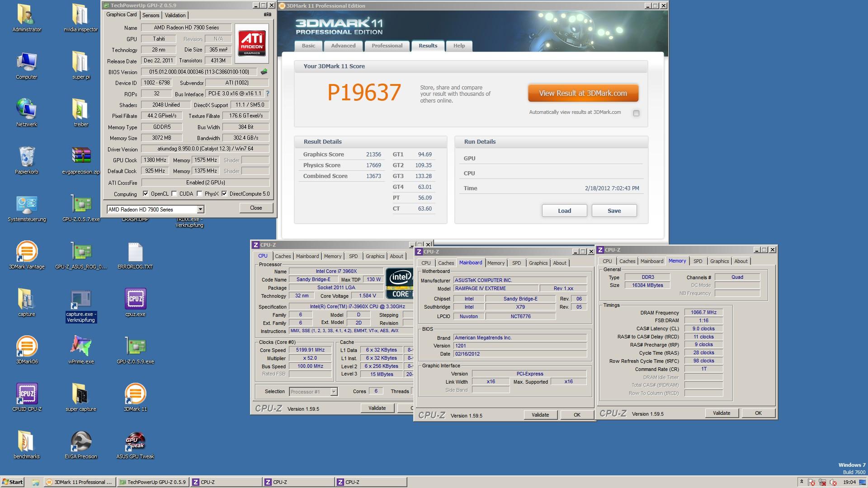This screenshot has width=868, height=488.
Task: Click BIOS save chip icon in GPU-Z
Action: 264,71
